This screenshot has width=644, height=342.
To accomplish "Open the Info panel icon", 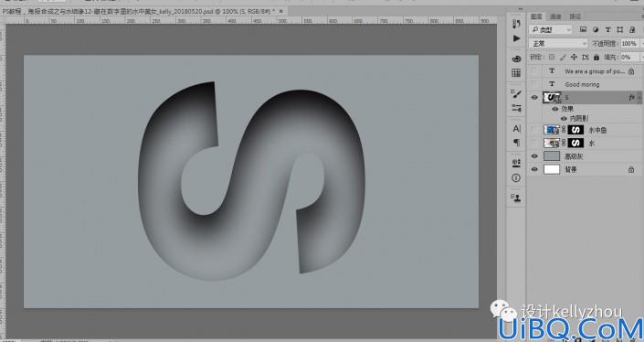I will tap(516, 178).
